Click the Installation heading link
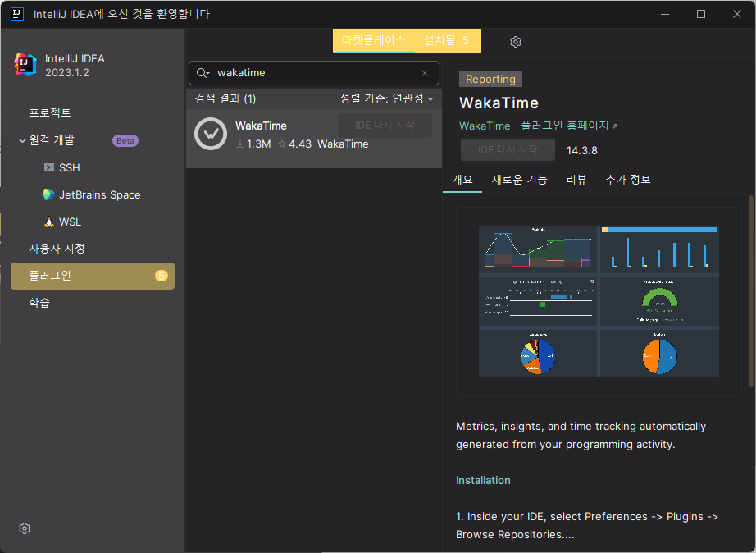 click(483, 480)
